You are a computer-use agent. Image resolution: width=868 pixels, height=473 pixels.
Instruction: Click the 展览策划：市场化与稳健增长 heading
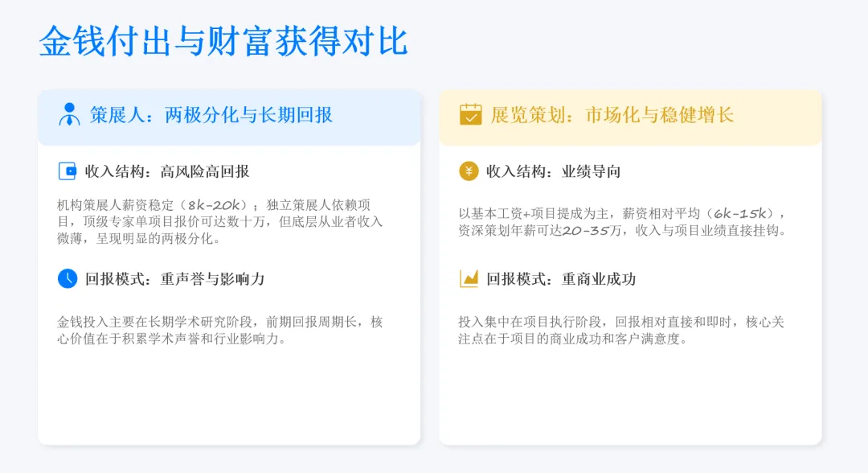point(612,115)
